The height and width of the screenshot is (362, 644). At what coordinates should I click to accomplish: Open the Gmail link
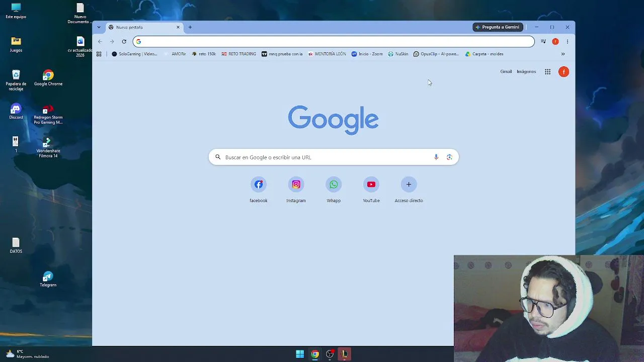[506, 71]
